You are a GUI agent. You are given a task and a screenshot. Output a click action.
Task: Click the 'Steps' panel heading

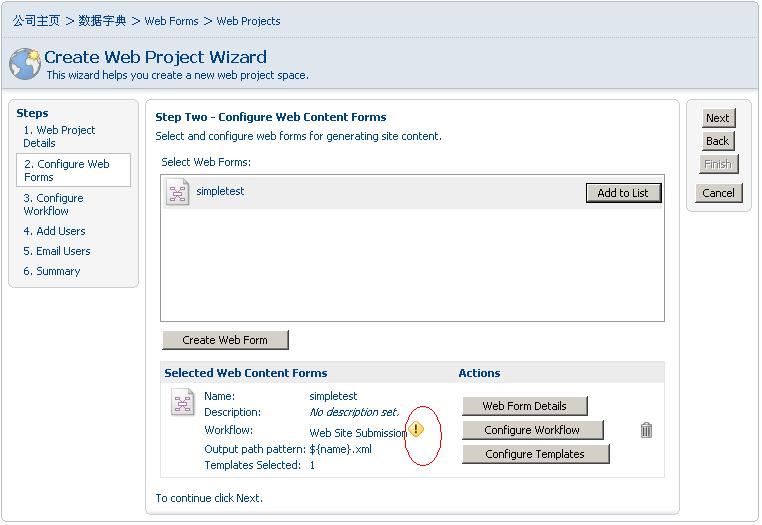[x=32, y=113]
